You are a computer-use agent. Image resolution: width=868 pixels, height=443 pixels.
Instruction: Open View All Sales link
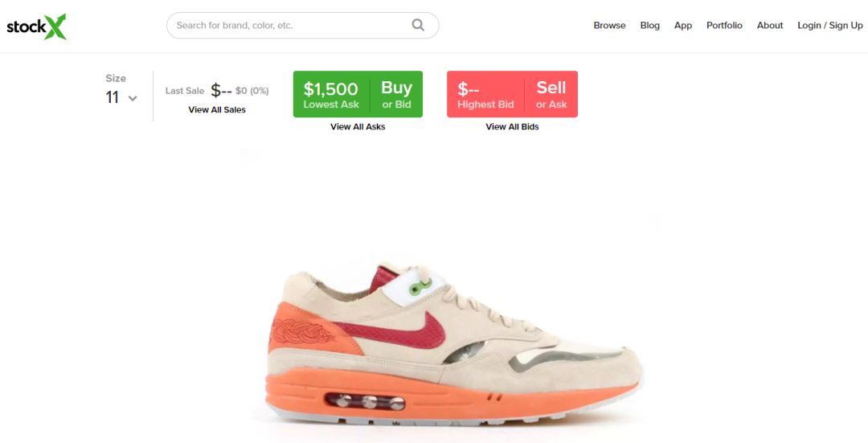[x=217, y=109]
